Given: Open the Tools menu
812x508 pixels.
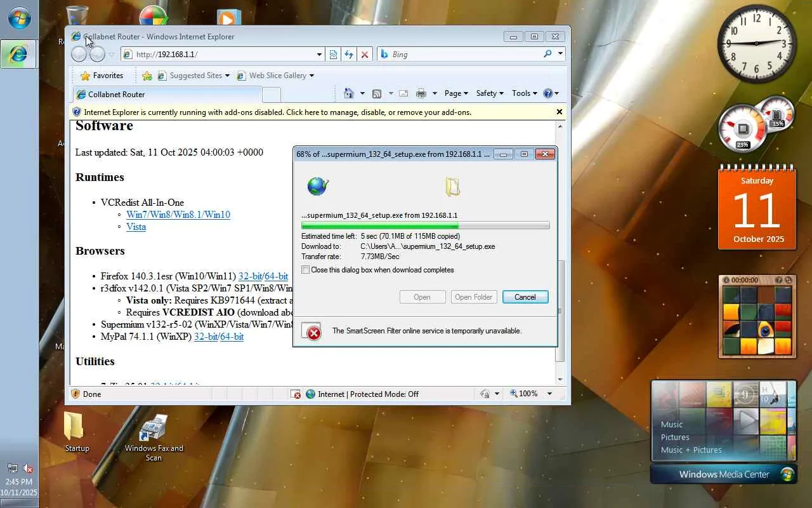Looking at the screenshot, I should 525,93.
